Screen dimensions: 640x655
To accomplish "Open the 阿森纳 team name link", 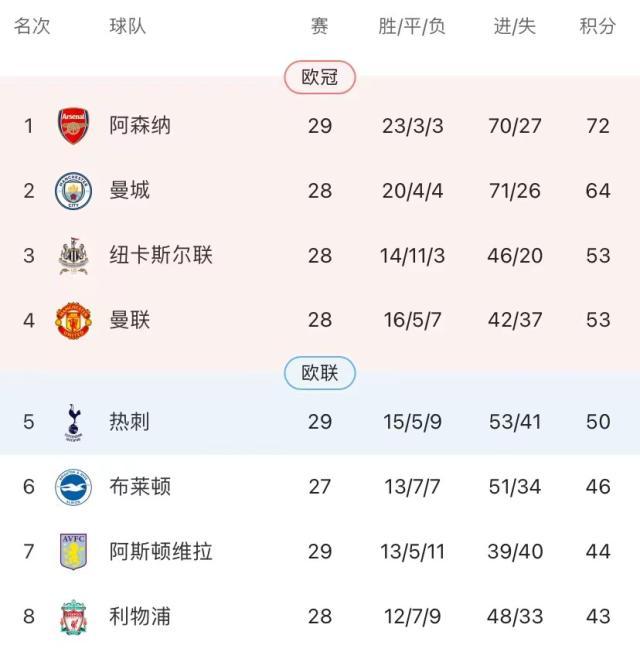I will tap(140, 126).
